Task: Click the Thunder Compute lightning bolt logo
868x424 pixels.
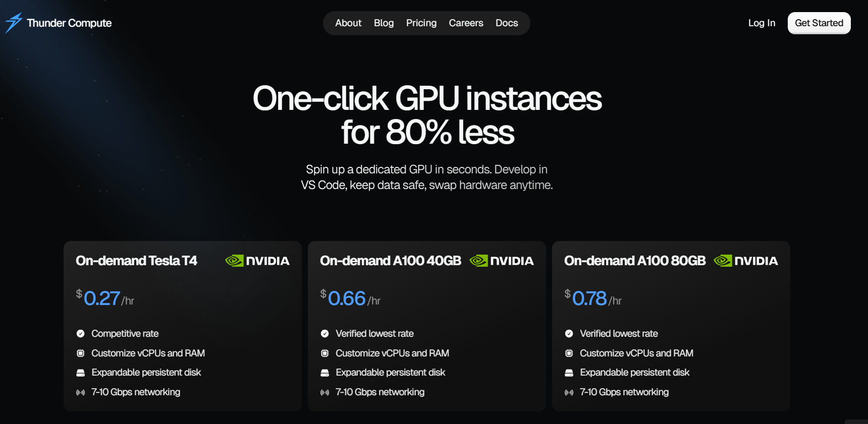Action: click(14, 23)
